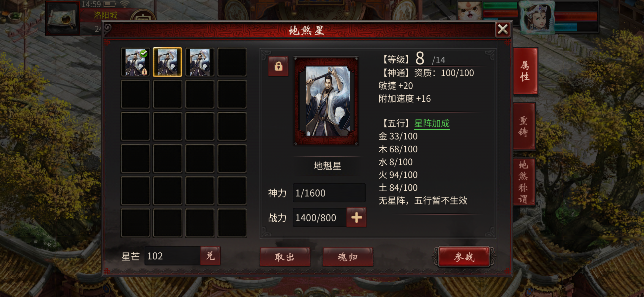The width and height of the screenshot is (644, 297).
Task: Open the 属性 side tab
Action: [525, 71]
